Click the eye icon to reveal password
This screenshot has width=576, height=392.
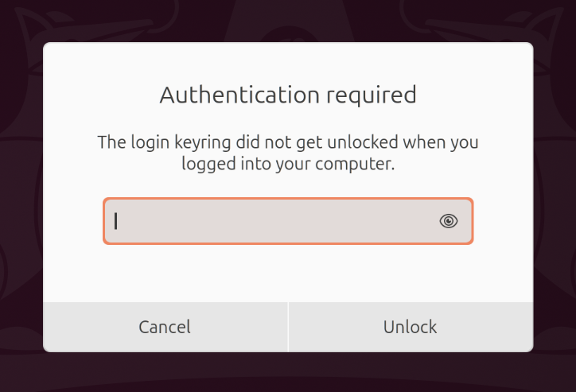449,221
